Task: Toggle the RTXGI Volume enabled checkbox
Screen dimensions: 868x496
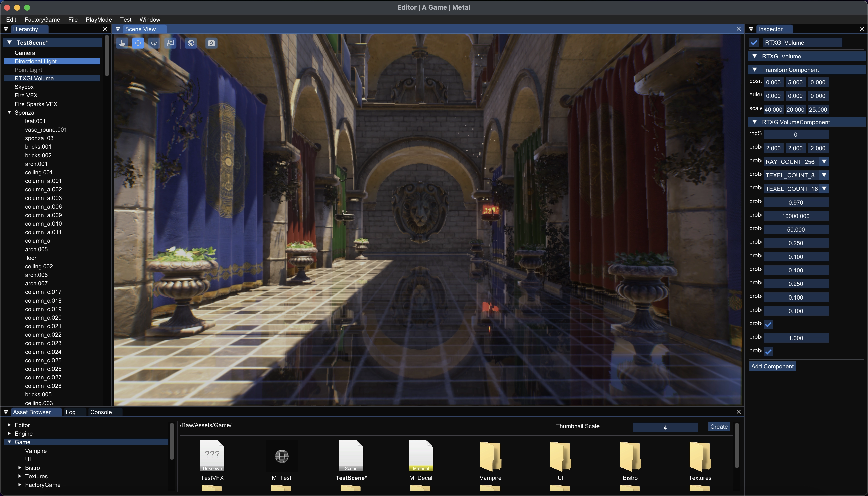Action: click(x=754, y=43)
